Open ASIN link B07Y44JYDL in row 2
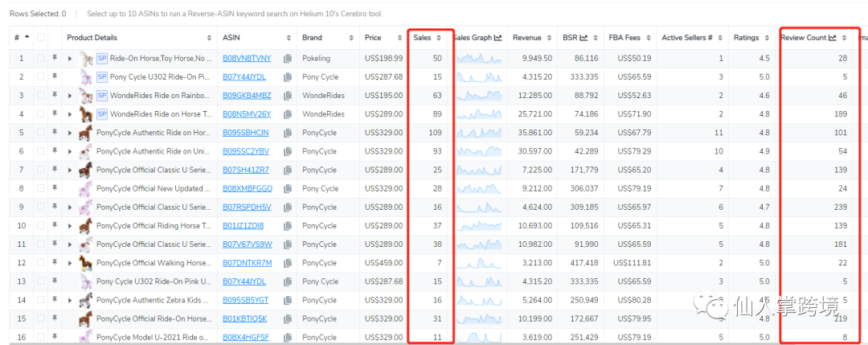Screen dimensions: 868x345 244,77
